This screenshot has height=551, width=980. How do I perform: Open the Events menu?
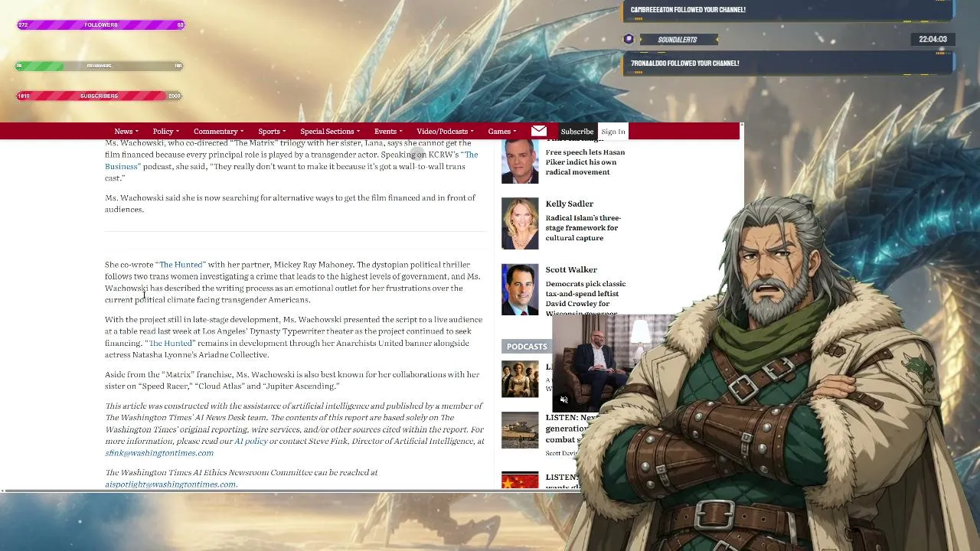point(388,132)
